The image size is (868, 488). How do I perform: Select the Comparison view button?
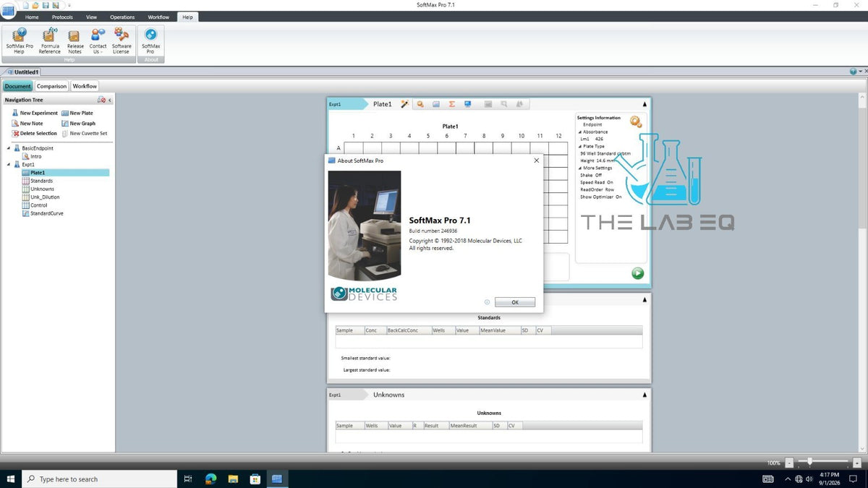(x=51, y=86)
